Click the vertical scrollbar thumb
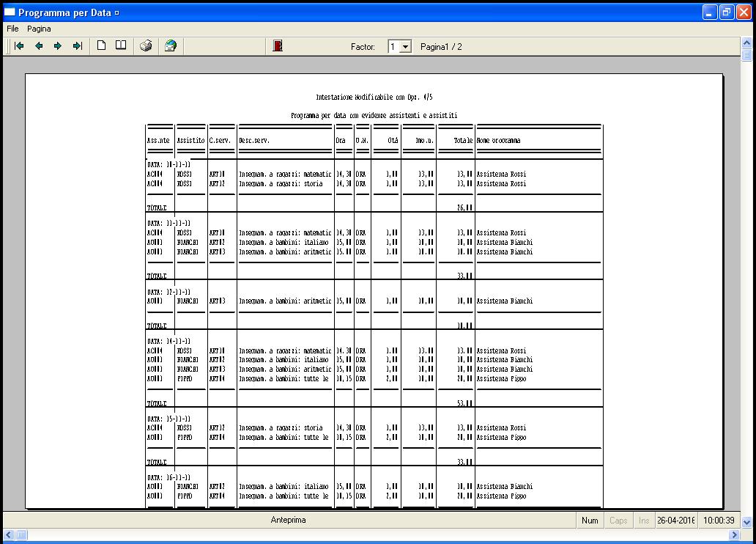 coord(746,54)
